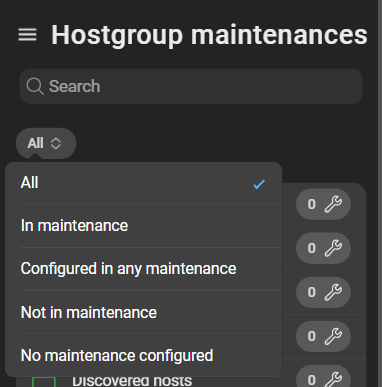Click the wrench badge on Discovered hosts row
Screen dimensions: 382x387
click(x=323, y=377)
